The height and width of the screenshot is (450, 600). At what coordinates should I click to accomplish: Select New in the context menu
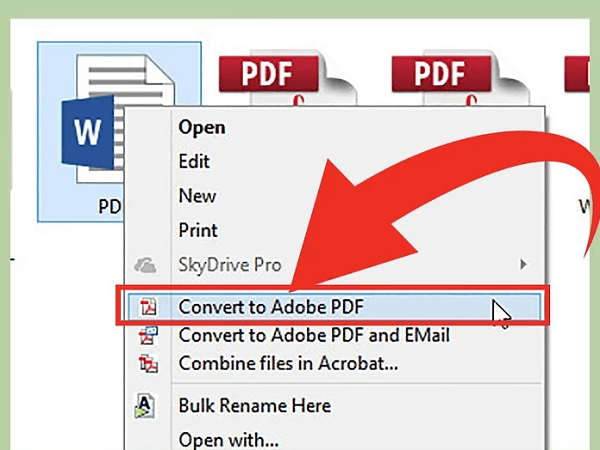click(197, 196)
